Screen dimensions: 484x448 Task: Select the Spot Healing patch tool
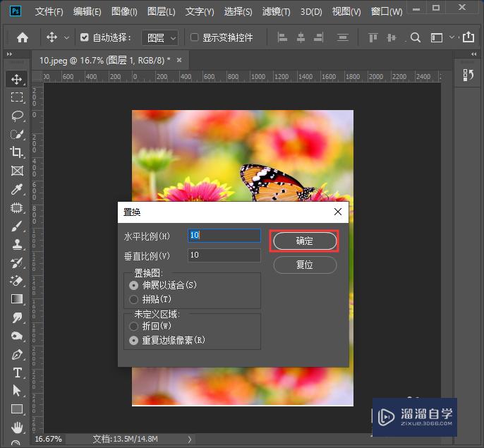tap(17, 208)
